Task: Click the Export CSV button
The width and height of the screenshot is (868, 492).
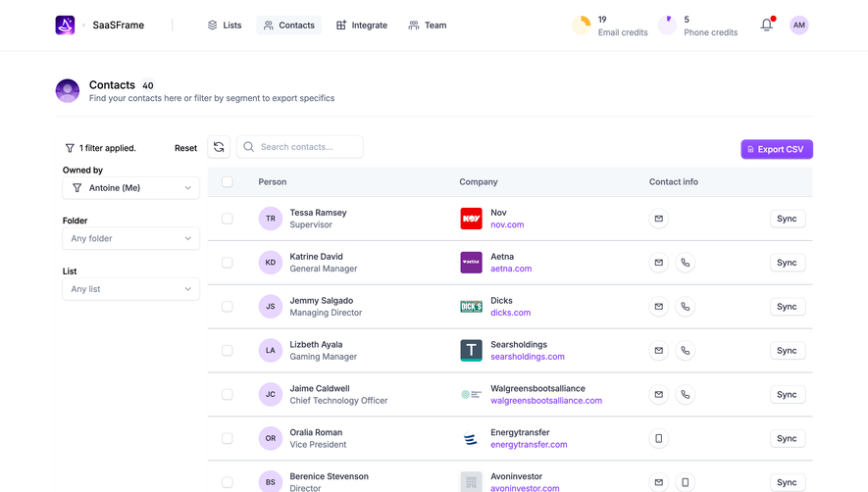Action: tap(777, 149)
